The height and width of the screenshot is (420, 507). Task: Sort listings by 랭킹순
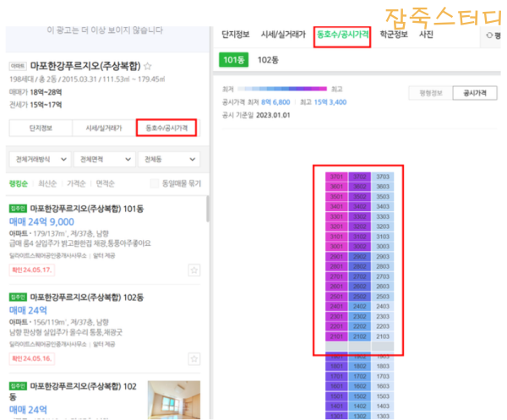pyautogui.click(x=19, y=183)
